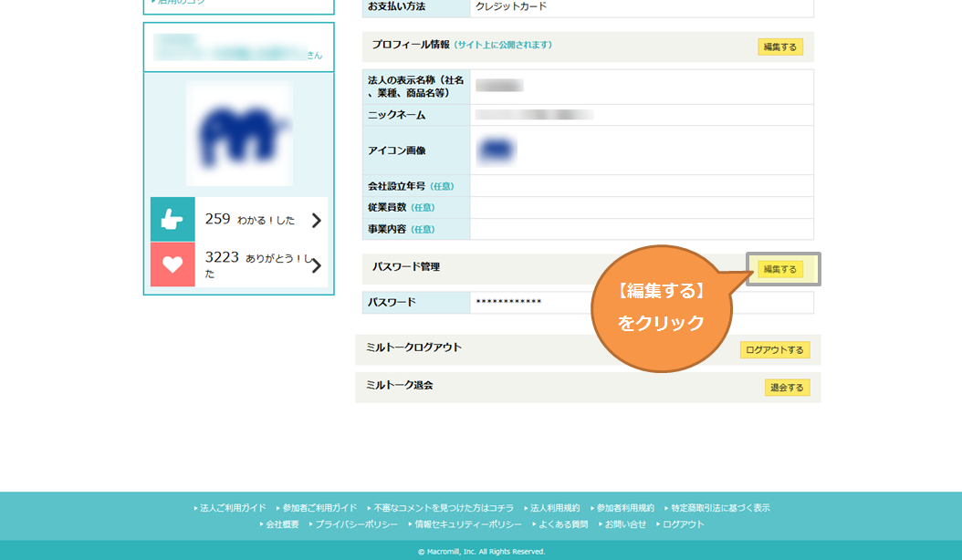Viewport: 962px width, 560px height.
Task: Expand the 259 わかる！した row arrow
Action: click(x=316, y=220)
